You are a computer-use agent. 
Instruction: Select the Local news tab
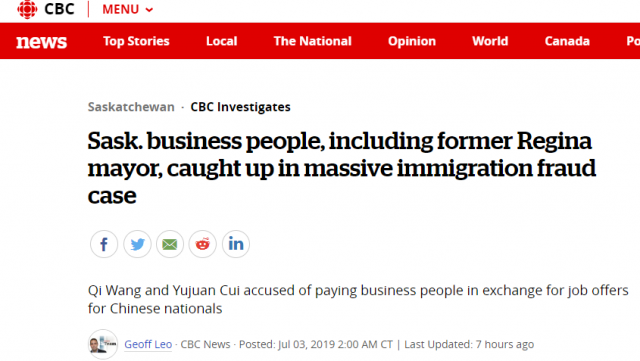tap(221, 41)
